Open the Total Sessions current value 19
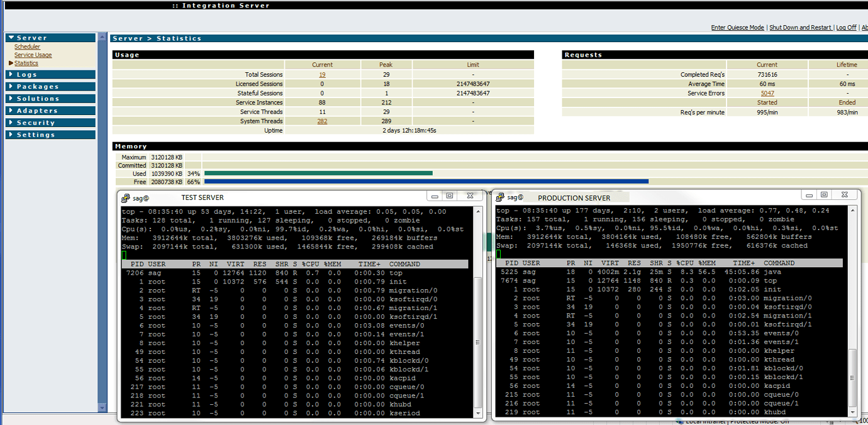 pyautogui.click(x=322, y=74)
